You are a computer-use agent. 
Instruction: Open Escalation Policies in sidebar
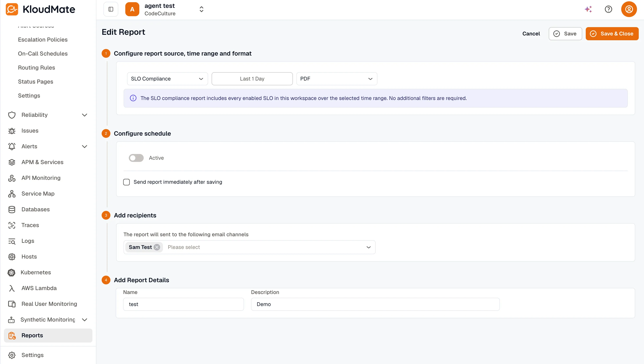(43, 40)
